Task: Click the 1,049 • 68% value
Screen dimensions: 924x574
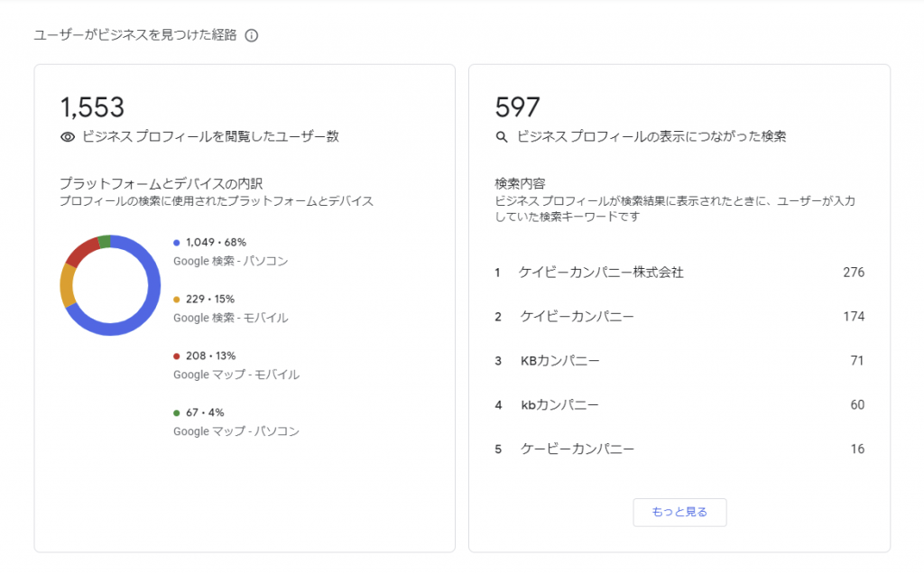Action: (216, 242)
